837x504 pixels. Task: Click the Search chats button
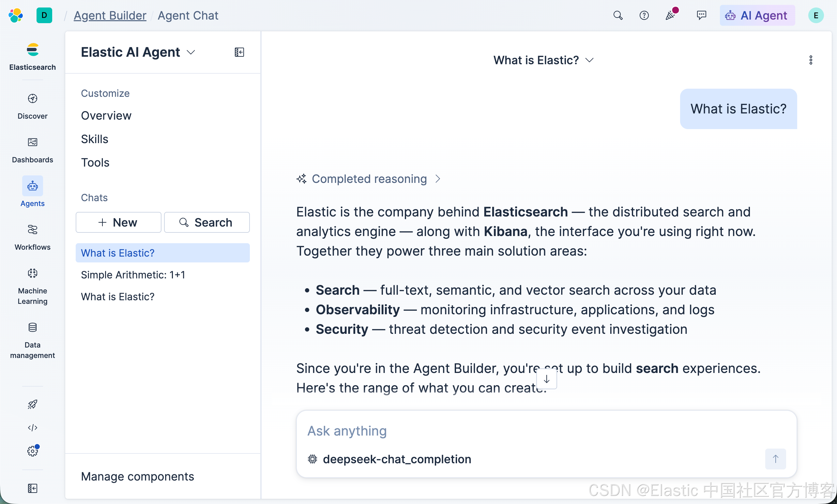point(207,222)
